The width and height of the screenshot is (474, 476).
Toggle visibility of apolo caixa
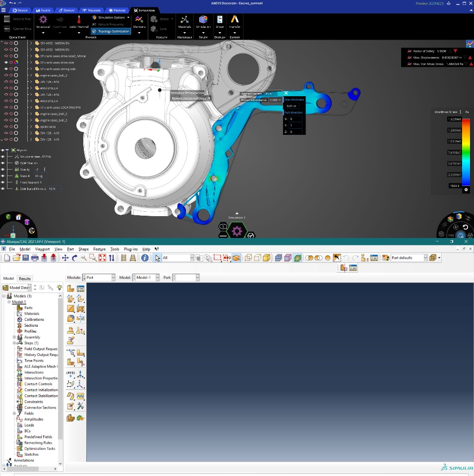6,126
